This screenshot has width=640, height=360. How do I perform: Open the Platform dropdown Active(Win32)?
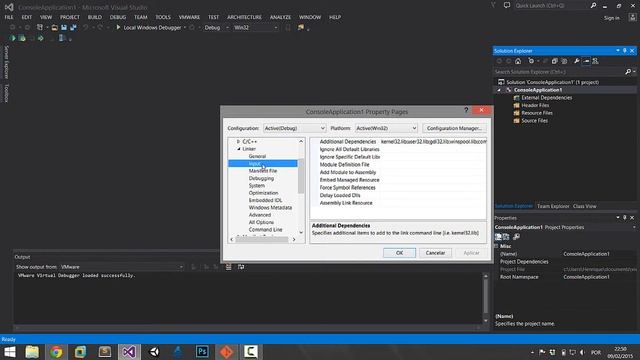pyautogui.click(x=386, y=128)
